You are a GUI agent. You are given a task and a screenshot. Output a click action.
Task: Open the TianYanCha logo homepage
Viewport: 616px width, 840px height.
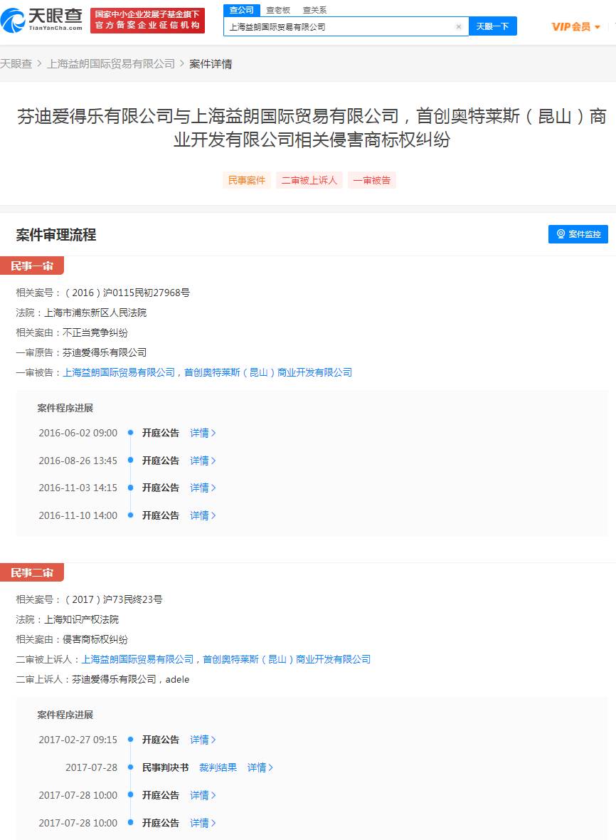[42, 21]
